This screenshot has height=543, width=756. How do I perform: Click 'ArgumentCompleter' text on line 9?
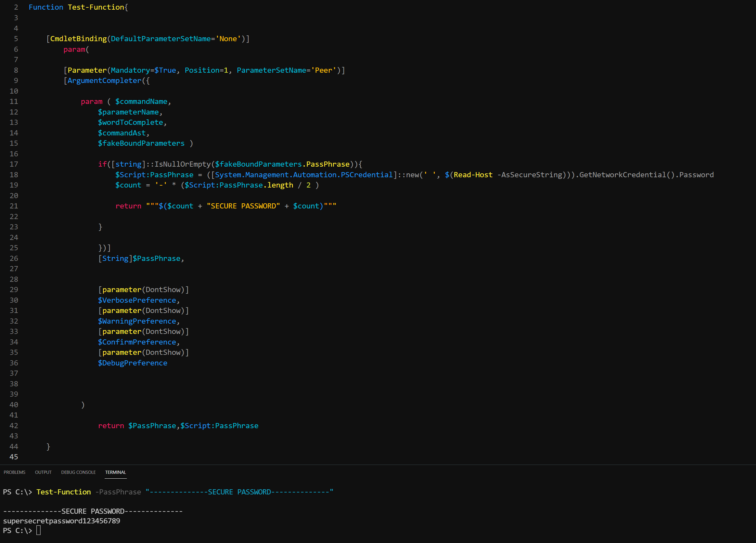(104, 80)
